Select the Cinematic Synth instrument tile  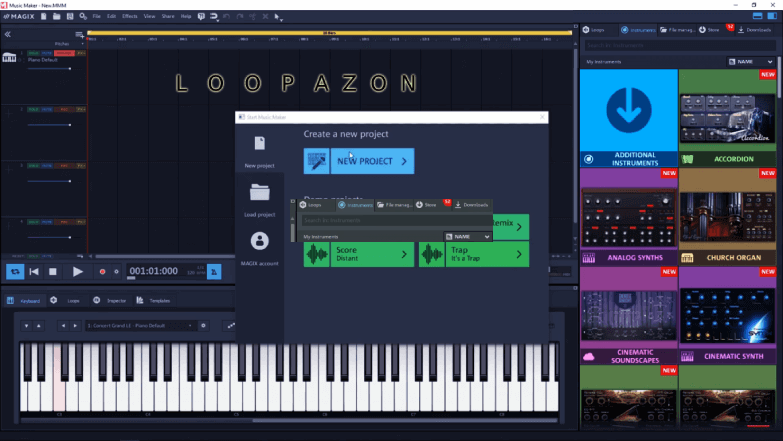(x=728, y=315)
